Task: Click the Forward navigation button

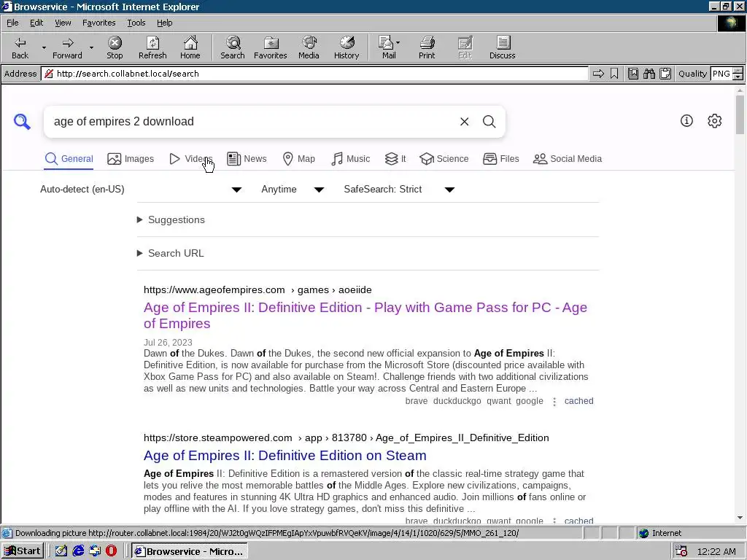Action: [67, 47]
